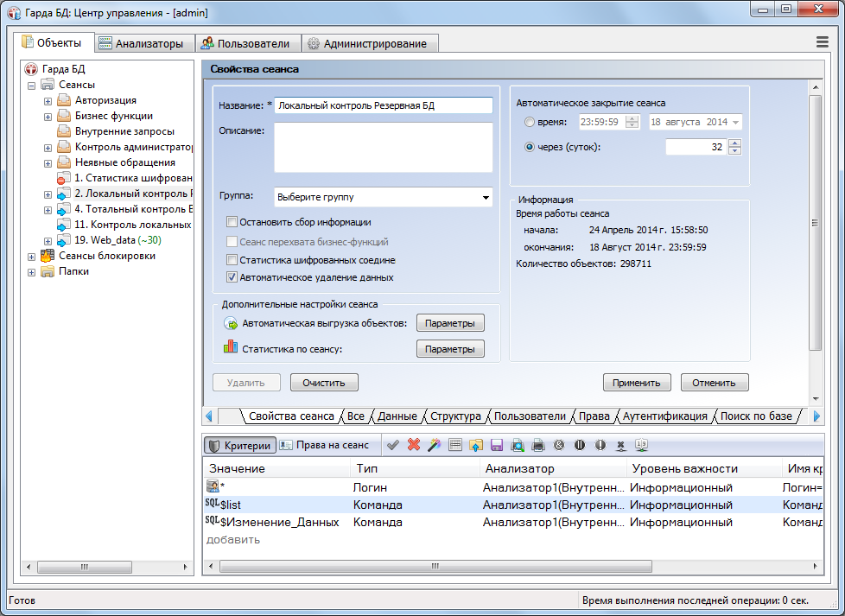This screenshot has height=616, width=845.
Task: Click the Отменить button
Action: (x=714, y=383)
